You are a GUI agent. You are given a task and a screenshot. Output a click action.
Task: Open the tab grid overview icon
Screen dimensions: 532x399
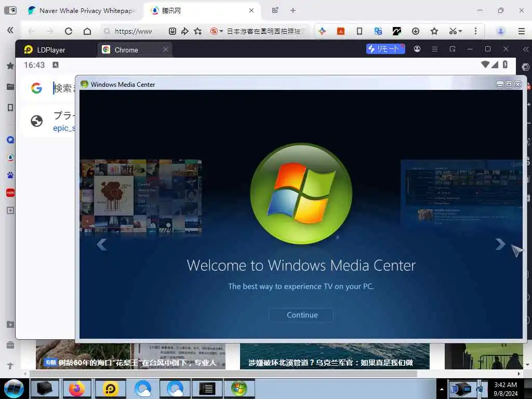pyautogui.click(x=275, y=10)
